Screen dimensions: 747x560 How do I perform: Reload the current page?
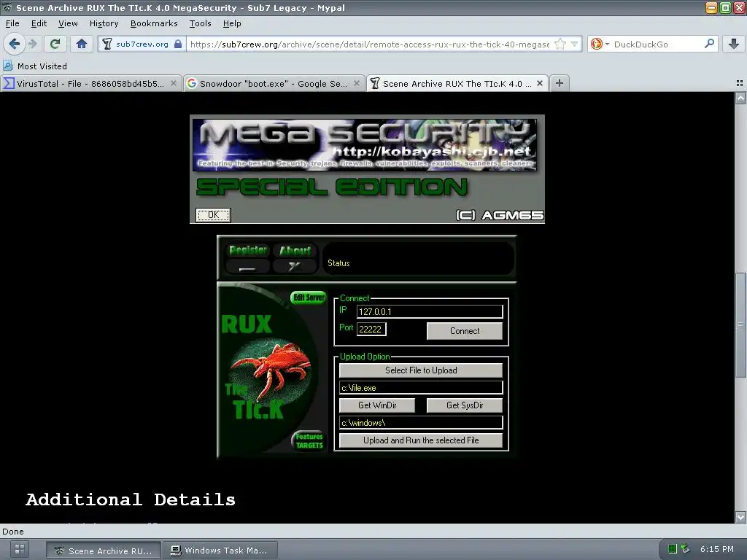55,44
